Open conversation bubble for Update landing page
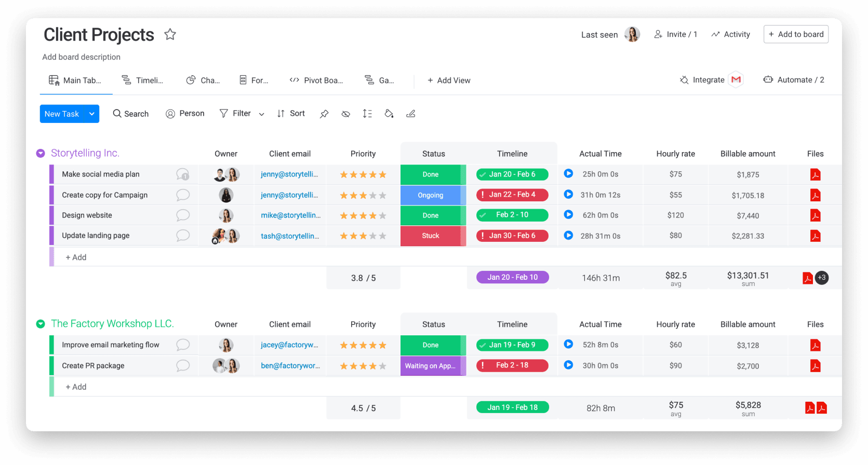Screen dimensions: 868x465 pyautogui.click(x=183, y=236)
